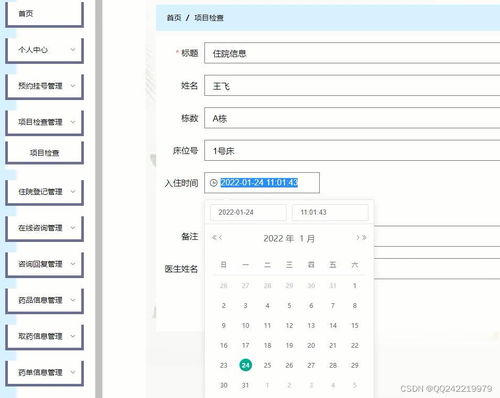Select January 12 in calendar
Screen dimensions: 500x398
click(x=289, y=325)
